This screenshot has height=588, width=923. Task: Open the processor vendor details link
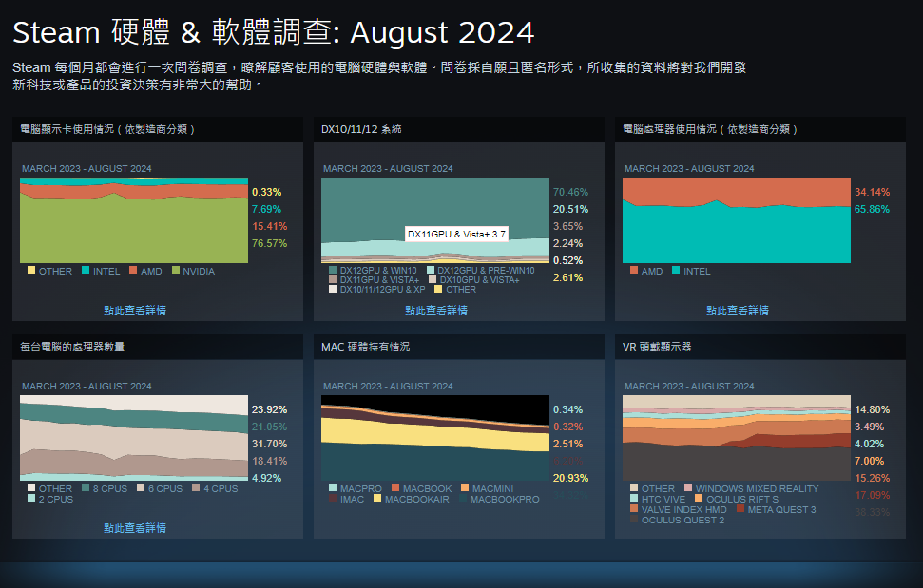pos(738,311)
